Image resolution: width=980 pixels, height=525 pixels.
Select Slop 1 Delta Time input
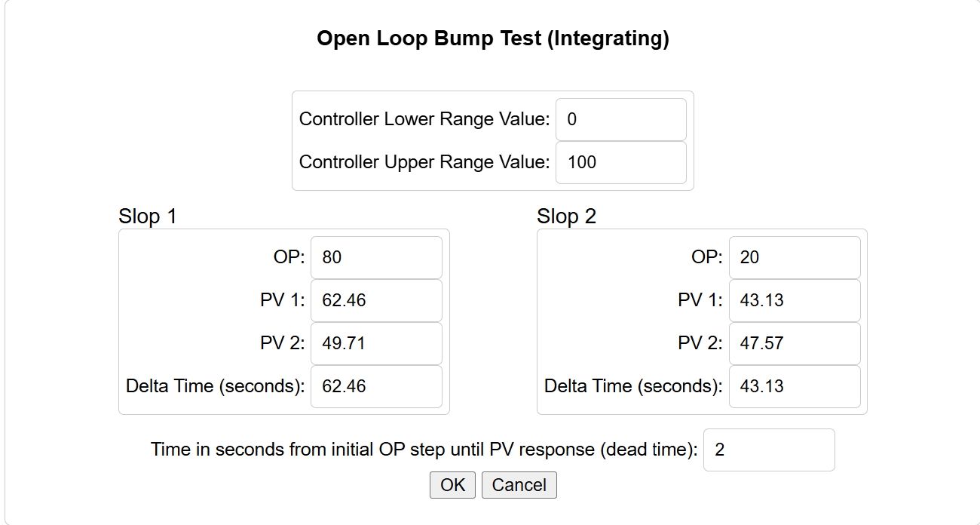(375, 386)
